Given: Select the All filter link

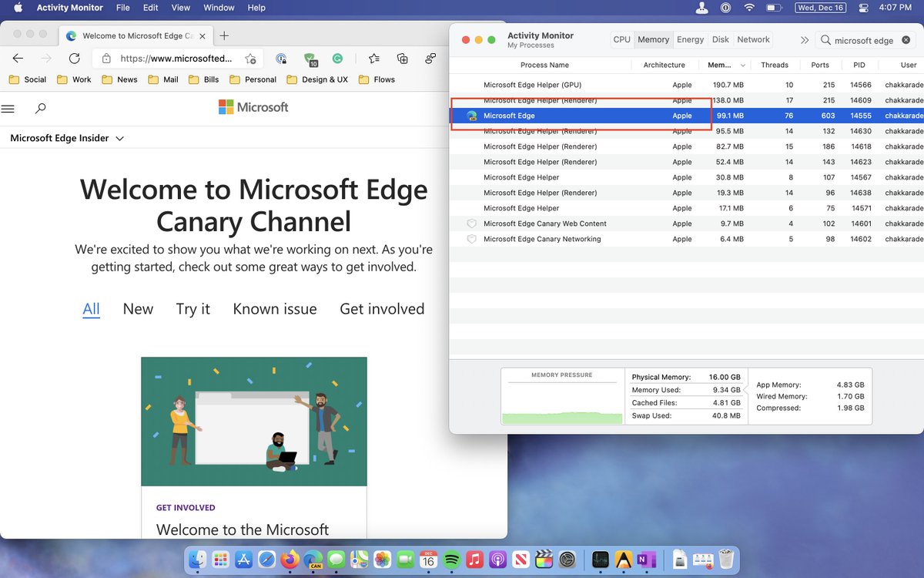Looking at the screenshot, I should [91, 309].
